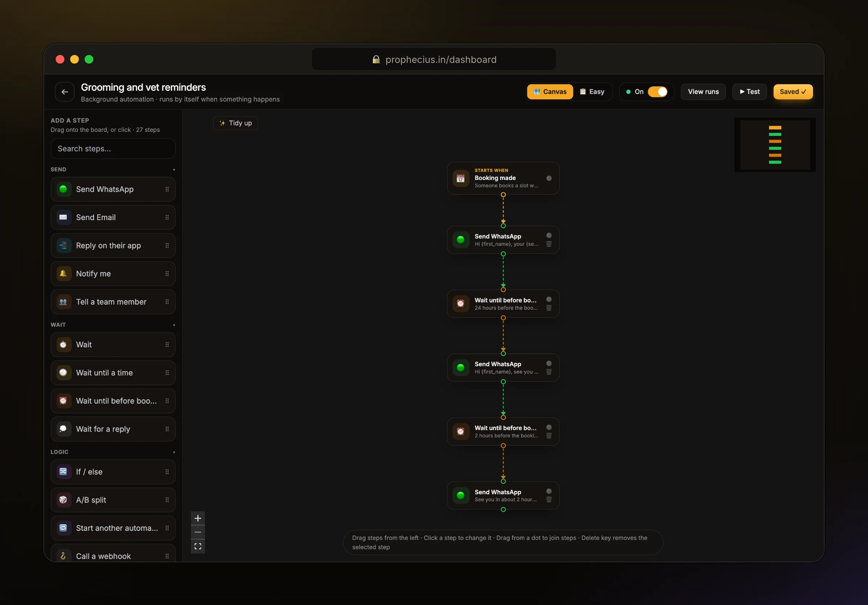Click drag handle on Send Email step

[167, 217]
